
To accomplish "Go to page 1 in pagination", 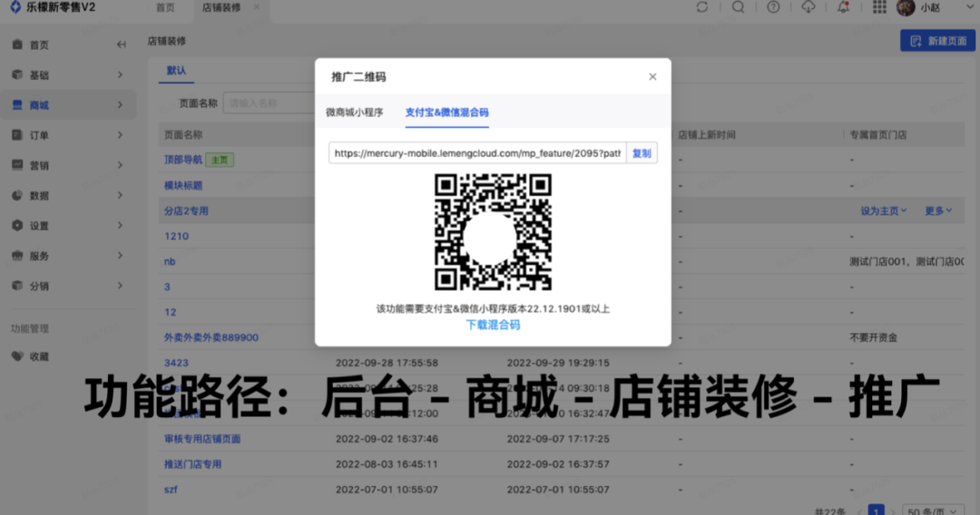I will pyautogui.click(x=877, y=510).
